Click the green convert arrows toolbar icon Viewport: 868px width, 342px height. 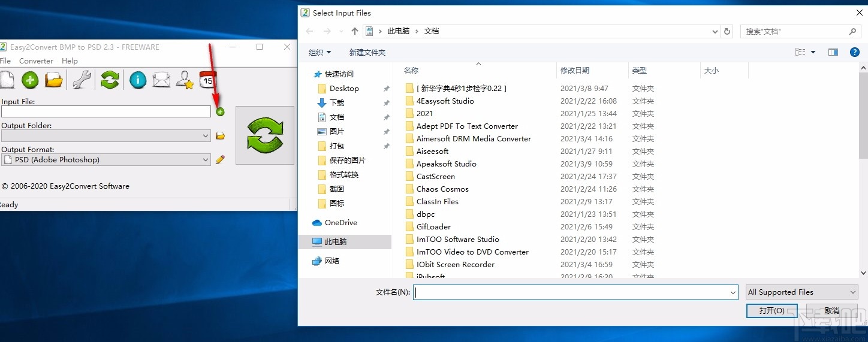coord(110,79)
